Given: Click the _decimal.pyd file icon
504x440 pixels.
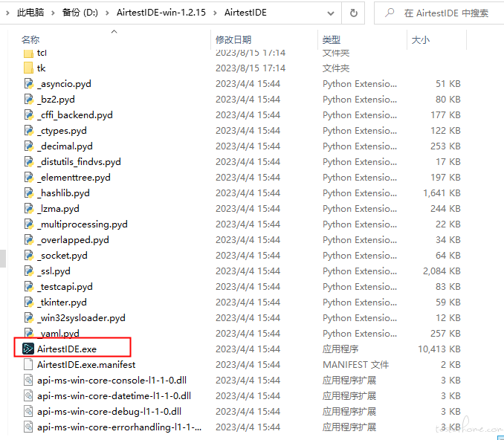Looking at the screenshot, I should click(28, 146).
